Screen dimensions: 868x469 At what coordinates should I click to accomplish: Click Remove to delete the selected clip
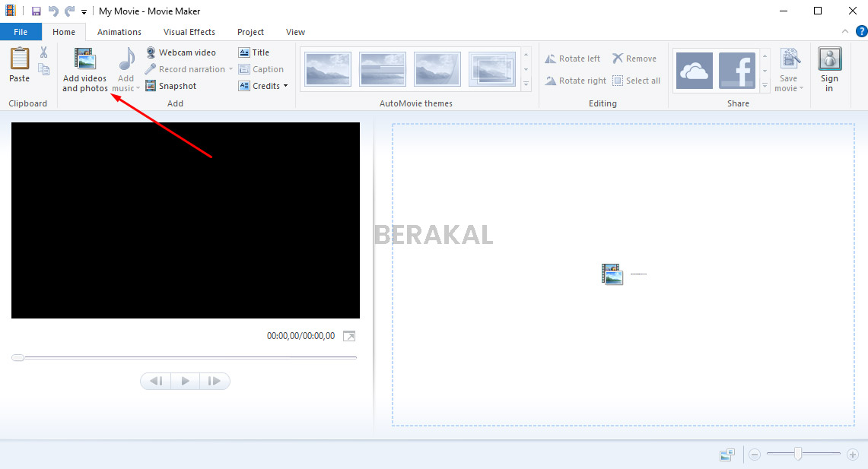634,58
